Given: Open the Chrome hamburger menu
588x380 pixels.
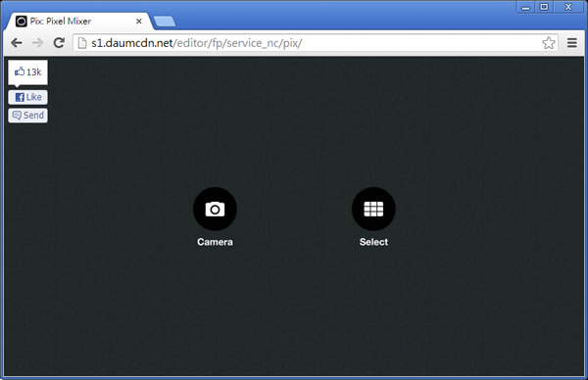Looking at the screenshot, I should click(x=572, y=43).
